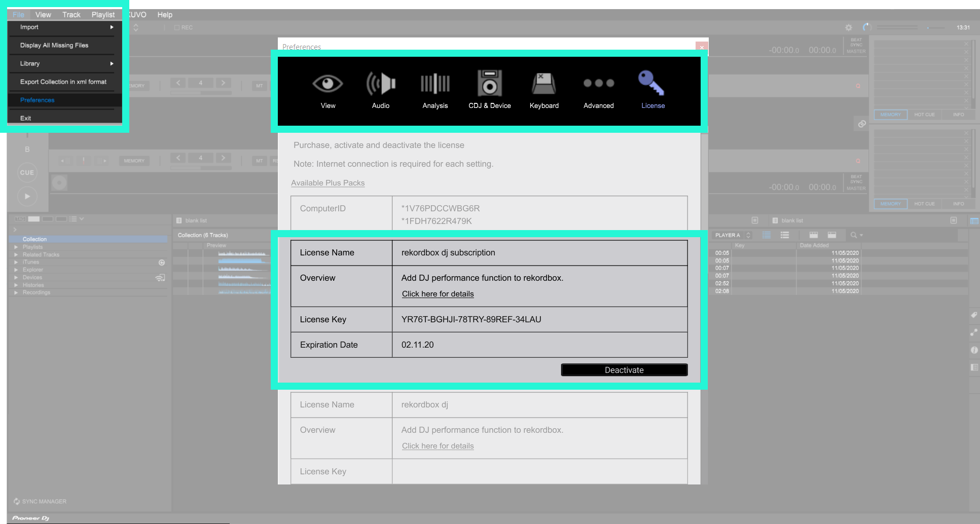Expand the Devices tree item

[16, 278]
